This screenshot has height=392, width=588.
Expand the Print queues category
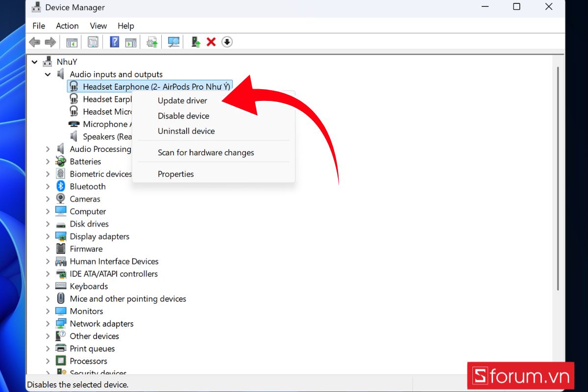(x=48, y=348)
